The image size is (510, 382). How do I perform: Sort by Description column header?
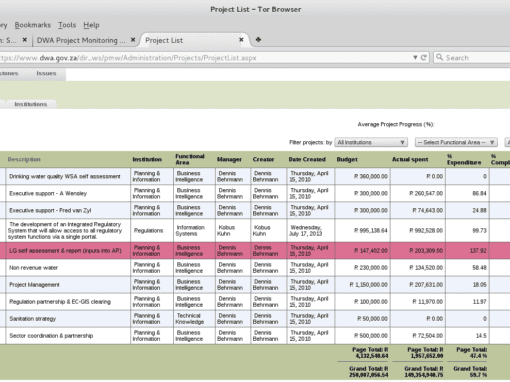pyautogui.click(x=24, y=159)
